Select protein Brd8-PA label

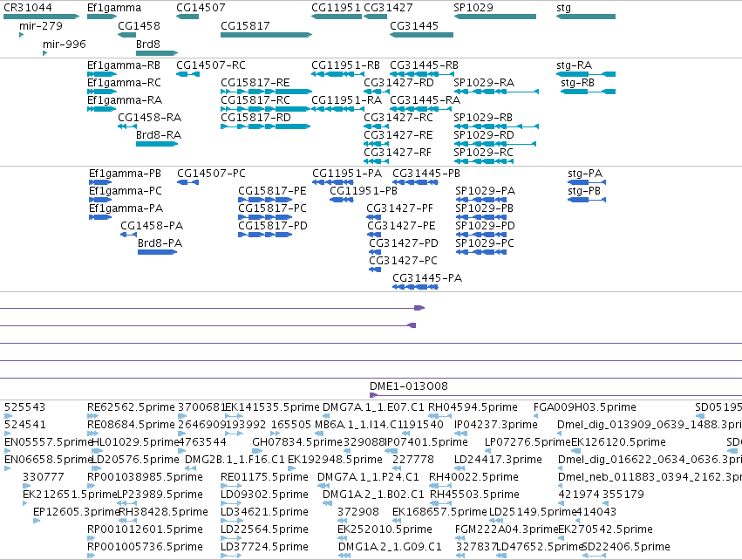[160, 243]
